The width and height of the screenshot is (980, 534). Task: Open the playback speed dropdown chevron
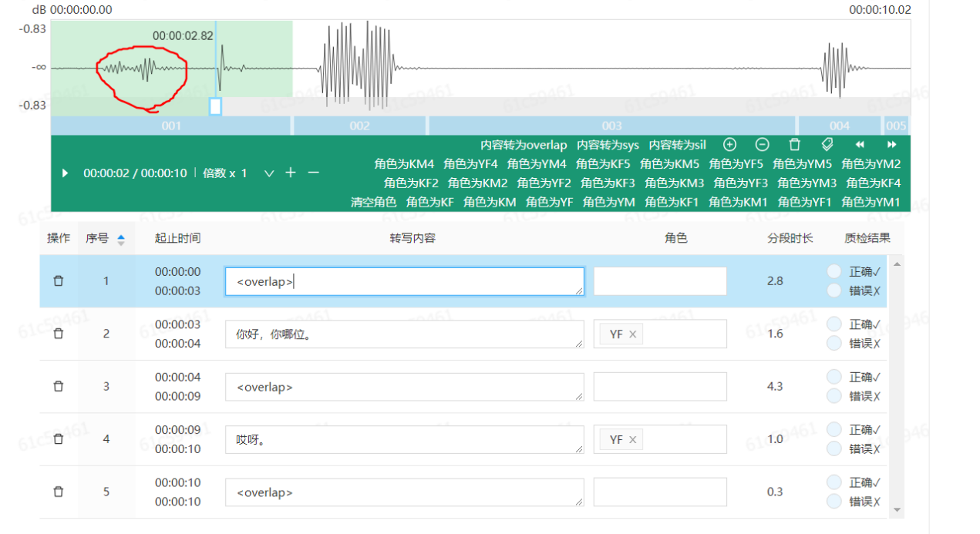(269, 173)
